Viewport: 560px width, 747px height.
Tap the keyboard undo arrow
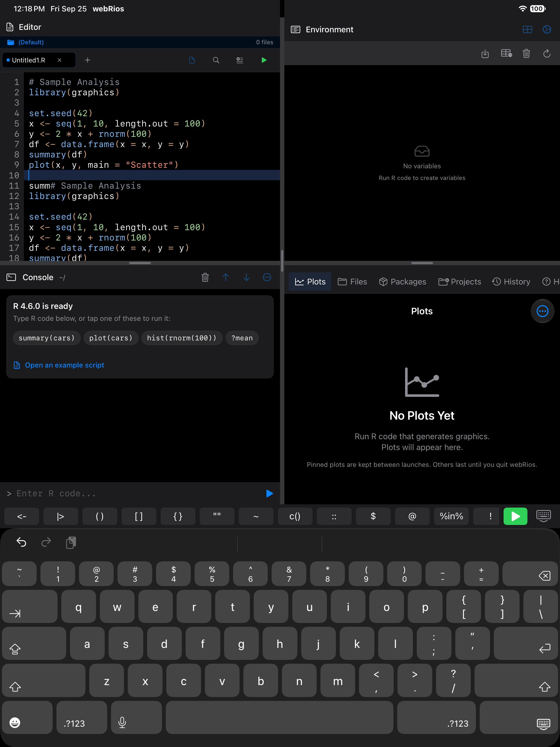coord(21,542)
